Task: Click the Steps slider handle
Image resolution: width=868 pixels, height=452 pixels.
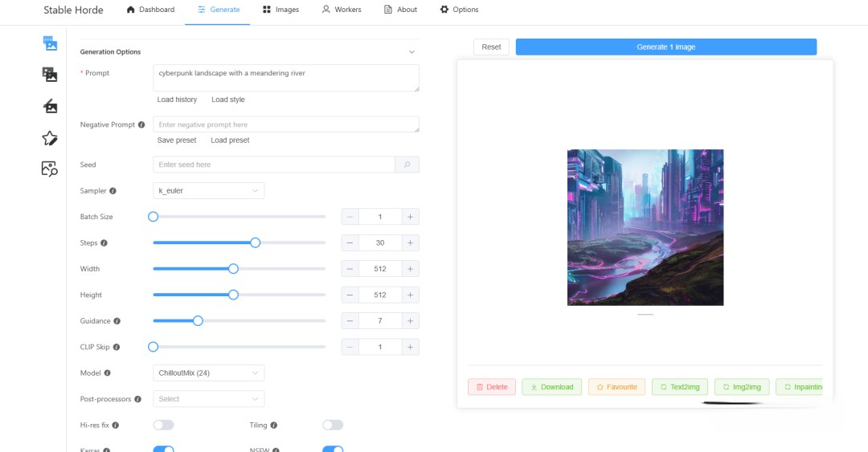Action: point(256,242)
